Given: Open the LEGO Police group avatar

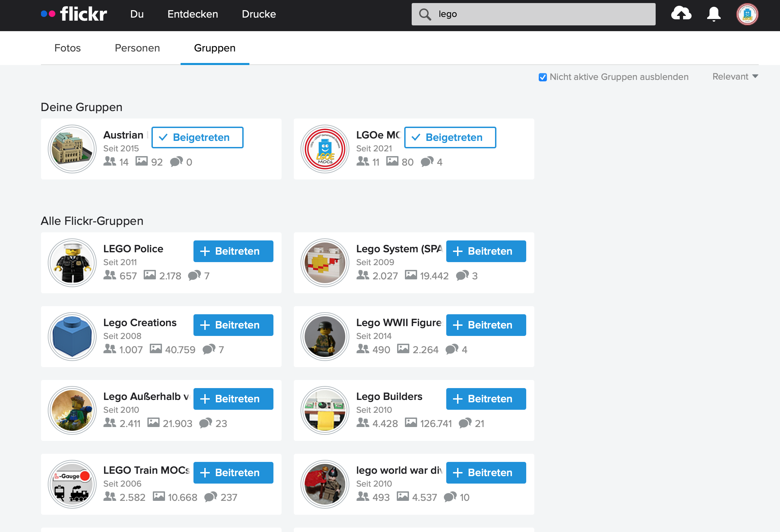Looking at the screenshot, I should point(72,263).
